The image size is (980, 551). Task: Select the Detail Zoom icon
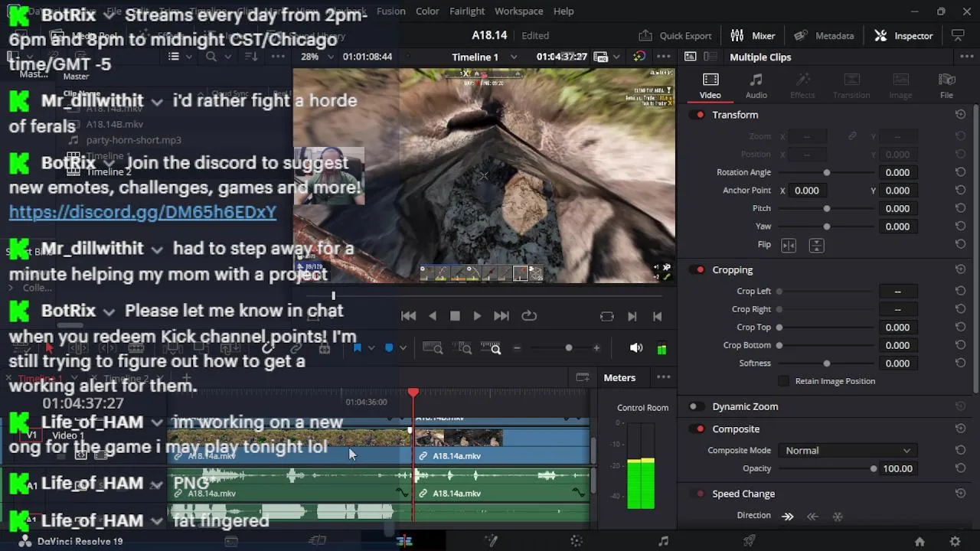tap(462, 348)
